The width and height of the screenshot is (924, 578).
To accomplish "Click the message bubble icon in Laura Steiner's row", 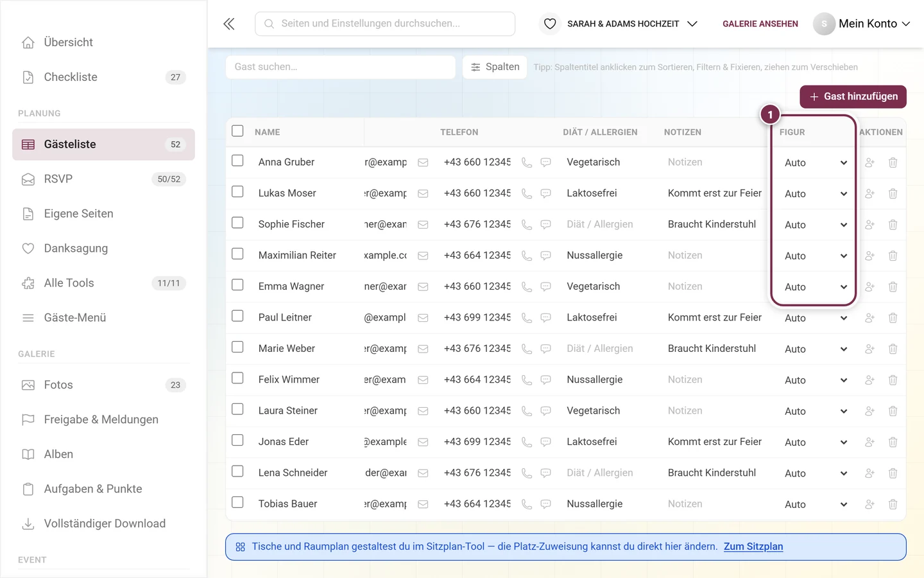I will coord(546,411).
